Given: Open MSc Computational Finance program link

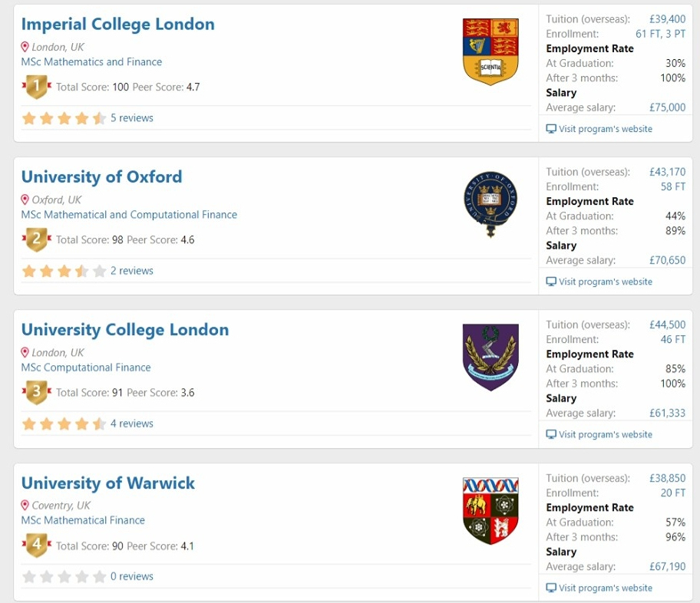Looking at the screenshot, I should (86, 367).
